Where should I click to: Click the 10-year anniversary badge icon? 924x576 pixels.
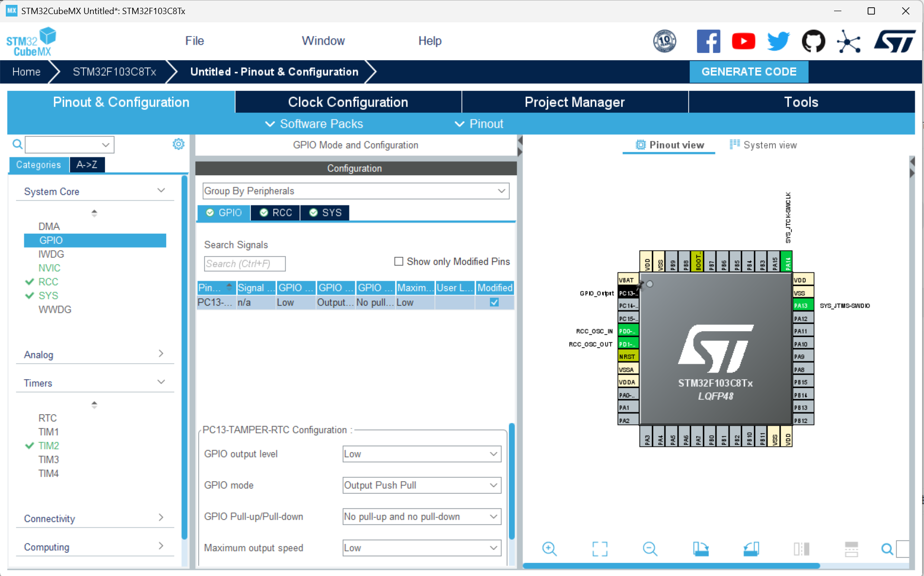[x=664, y=41]
